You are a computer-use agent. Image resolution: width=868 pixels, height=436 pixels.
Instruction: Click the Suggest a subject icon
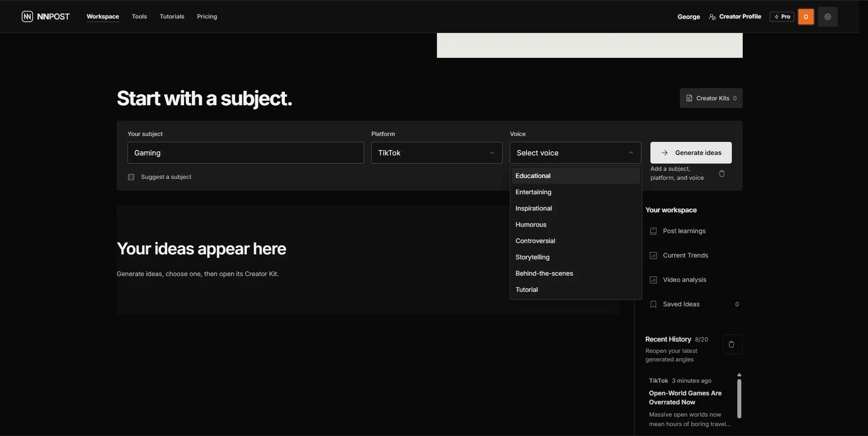(131, 177)
